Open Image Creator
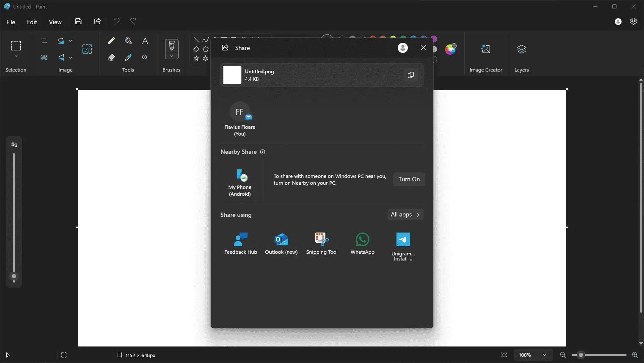 coord(486,49)
